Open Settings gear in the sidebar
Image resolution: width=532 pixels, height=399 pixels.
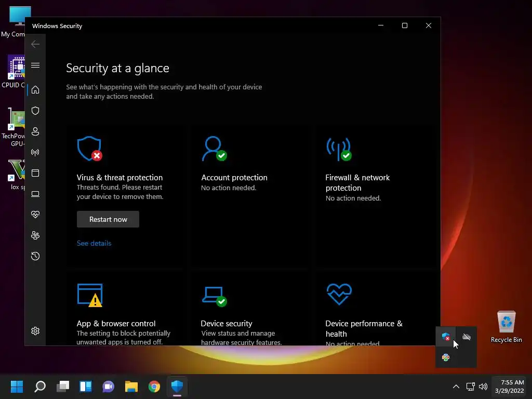click(x=35, y=331)
